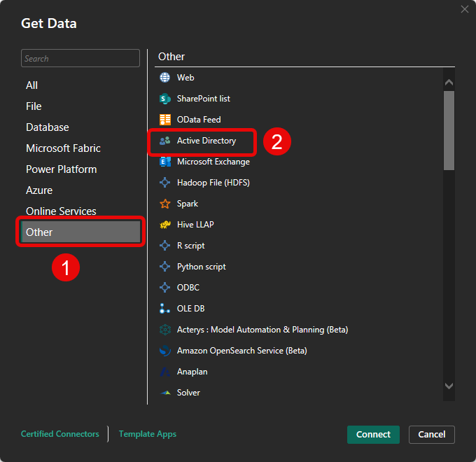The width and height of the screenshot is (476, 462).
Task: Click the Web globe icon
Action: [164, 78]
